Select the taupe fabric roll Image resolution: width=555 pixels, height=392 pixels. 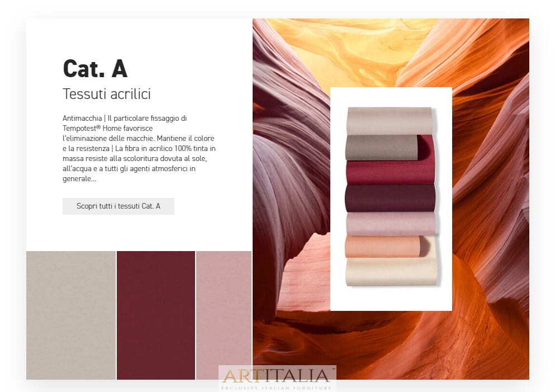pos(382,148)
